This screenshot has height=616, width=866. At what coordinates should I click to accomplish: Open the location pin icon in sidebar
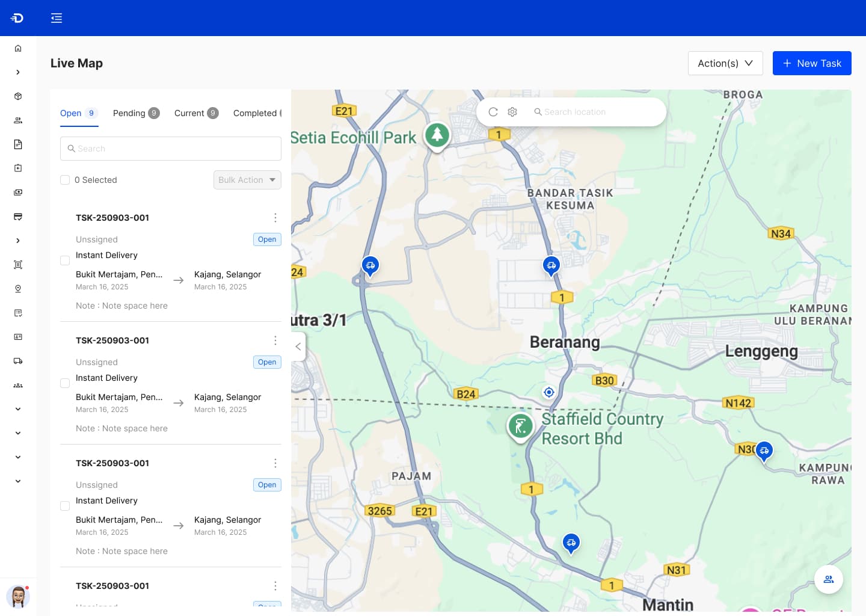tap(18, 289)
